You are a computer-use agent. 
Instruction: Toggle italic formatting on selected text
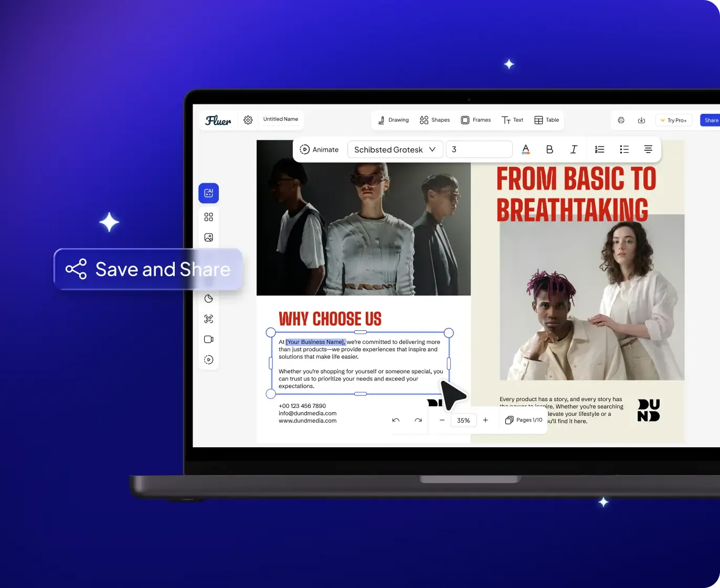point(574,149)
